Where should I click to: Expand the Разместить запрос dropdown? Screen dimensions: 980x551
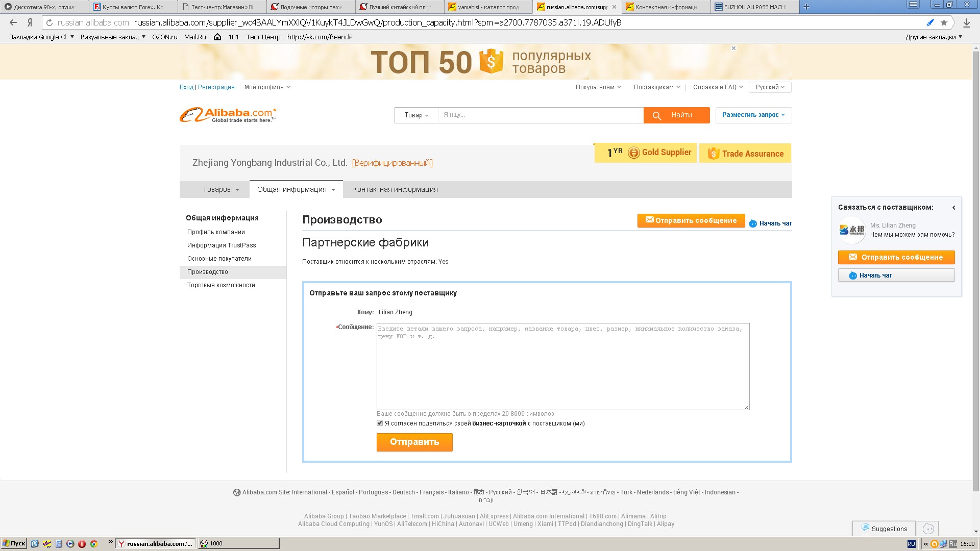point(753,115)
